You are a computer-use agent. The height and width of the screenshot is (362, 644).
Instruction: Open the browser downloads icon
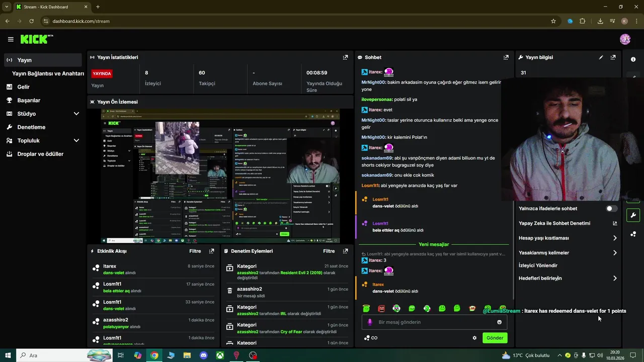600,21
